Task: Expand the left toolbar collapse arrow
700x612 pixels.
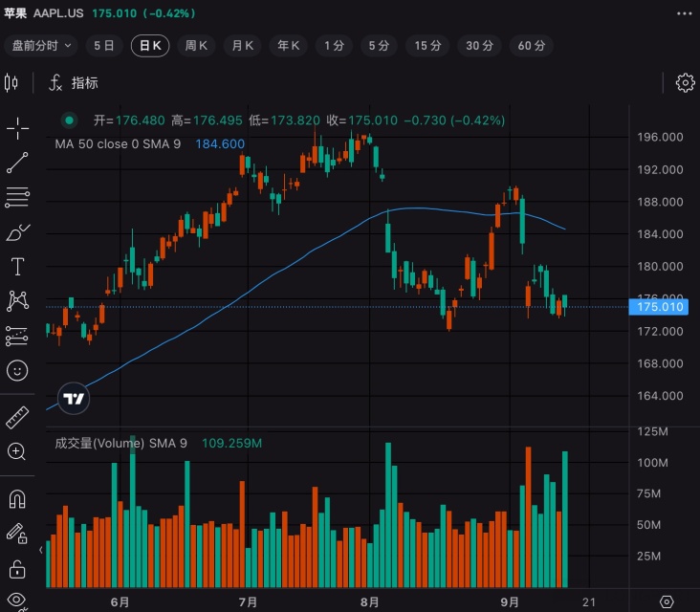Action: pos(41,550)
